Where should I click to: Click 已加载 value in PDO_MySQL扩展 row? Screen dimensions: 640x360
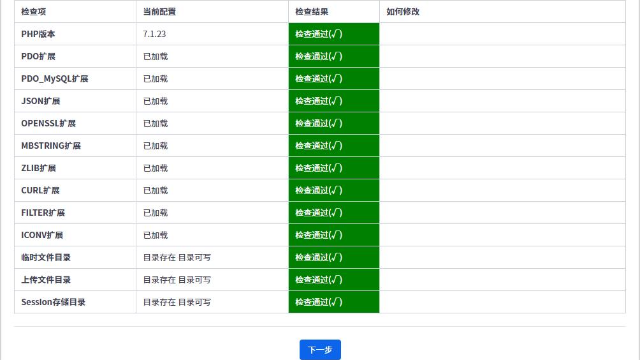pos(156,79)
